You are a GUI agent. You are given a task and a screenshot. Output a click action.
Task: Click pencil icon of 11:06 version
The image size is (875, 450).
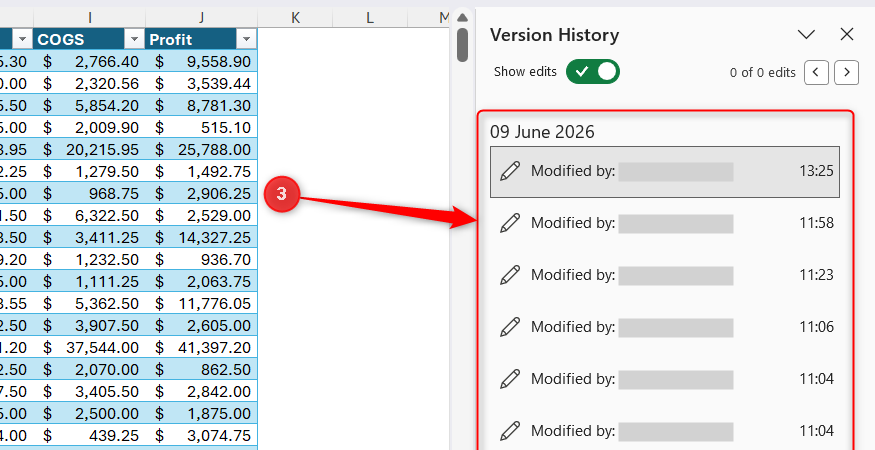coord(509,327)
